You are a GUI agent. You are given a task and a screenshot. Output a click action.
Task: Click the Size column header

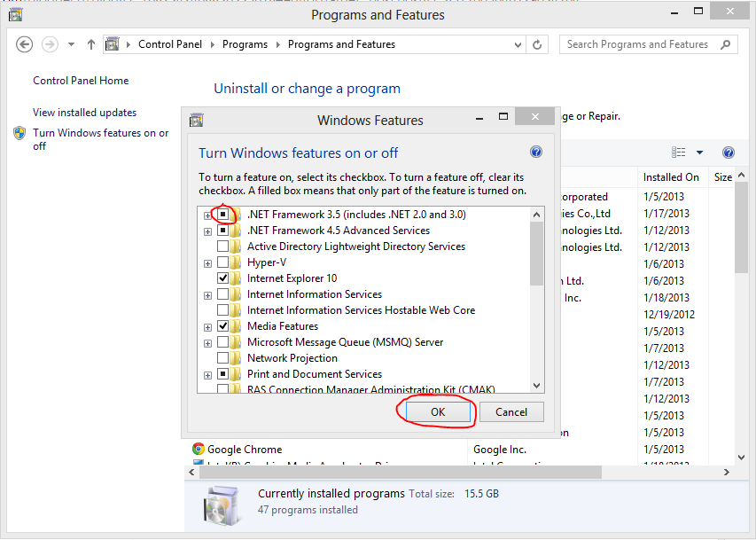click(x=722, y=177)
